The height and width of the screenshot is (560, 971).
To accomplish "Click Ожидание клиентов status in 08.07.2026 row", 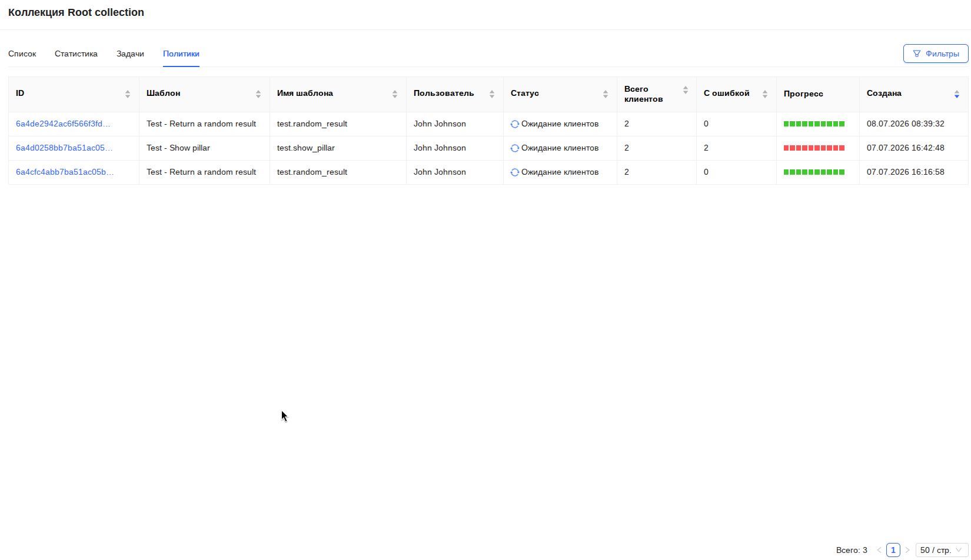I will (x=560, y=124).
